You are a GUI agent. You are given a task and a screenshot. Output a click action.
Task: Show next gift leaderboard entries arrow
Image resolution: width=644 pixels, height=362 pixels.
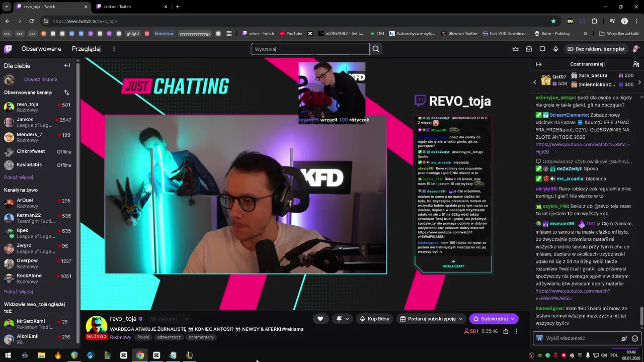639,82
